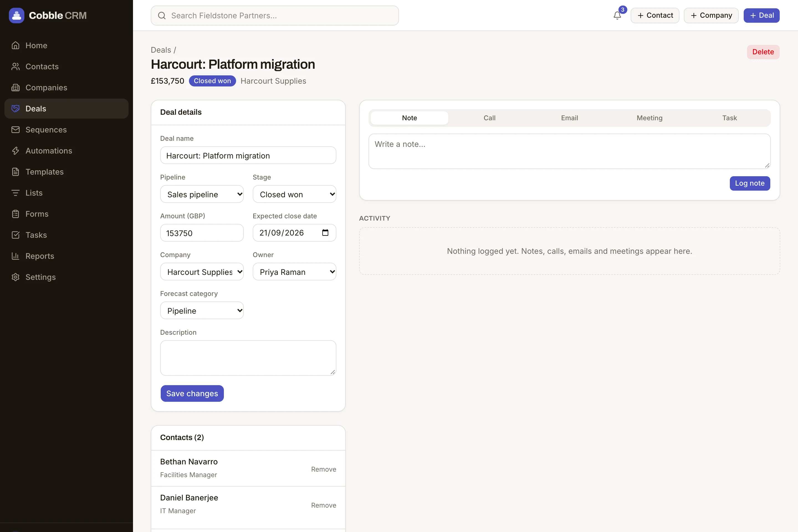Click the Templates document icon
The image size is (798, 532).
pyautogui.click(x=16, y=171)
